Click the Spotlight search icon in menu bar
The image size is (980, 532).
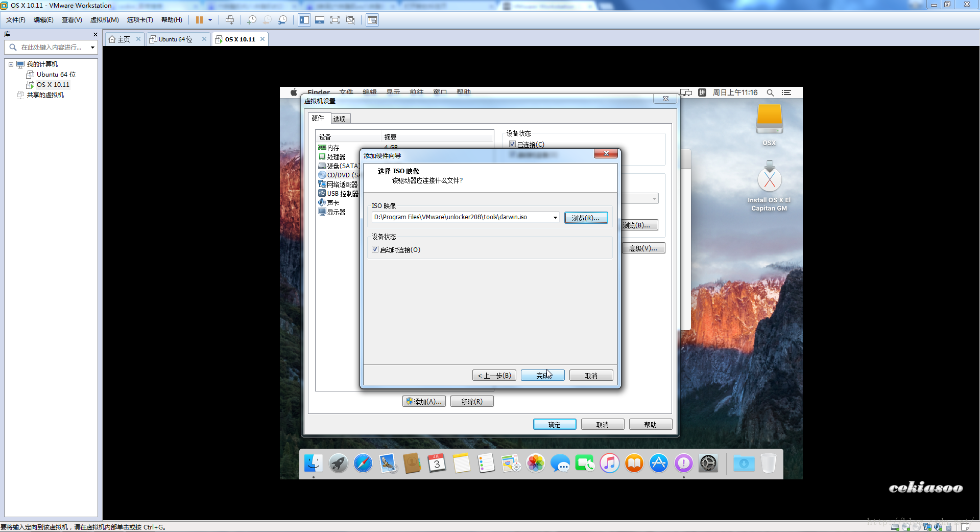coord(770,92)
